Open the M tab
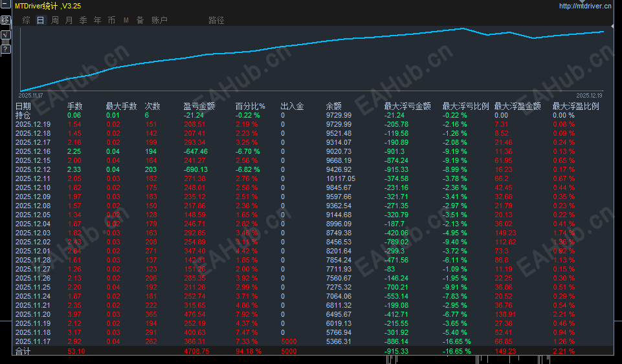Image resolution: width=622 pixels, height=364 pixels. [x=126, y=20]
